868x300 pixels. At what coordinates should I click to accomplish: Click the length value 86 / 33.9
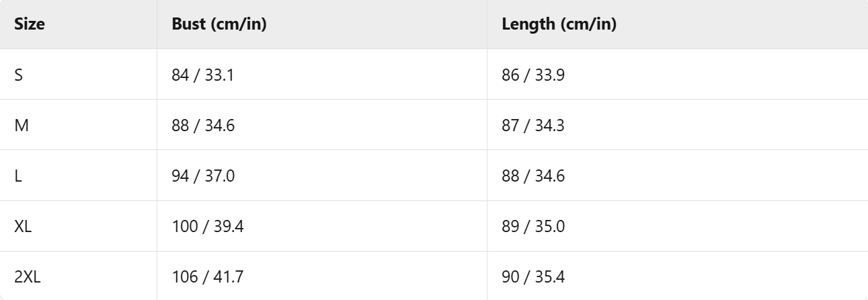click(x=533, y=75)
